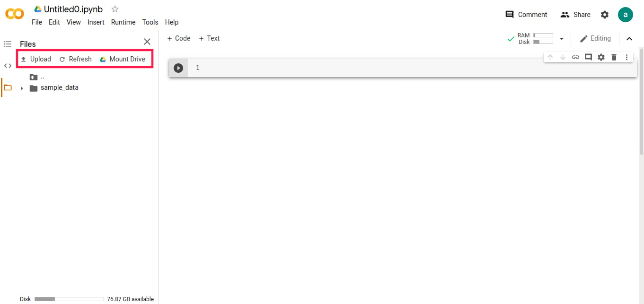Screen dimensions: 644x304
Task: Open cell settings gear icon
Action: pyautogui.click(x=601, y=57)
